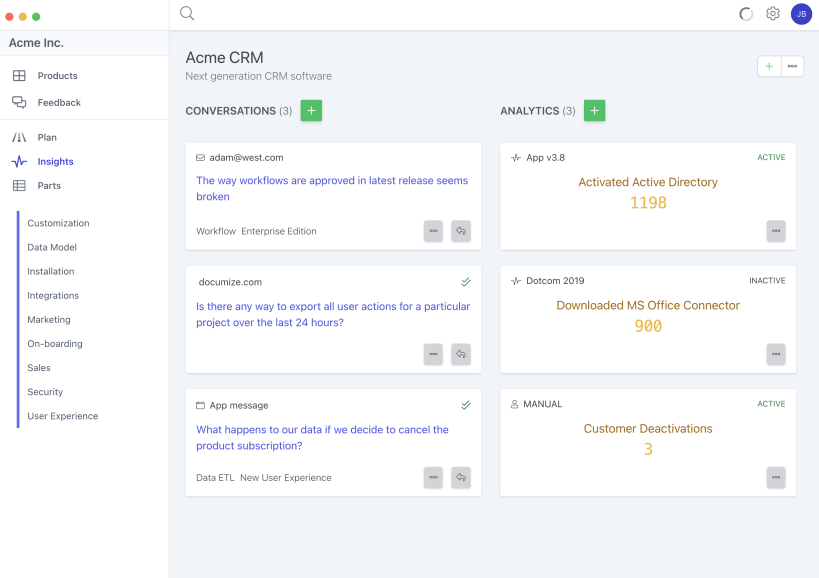Select Feedback in the sidebar
The image size is (819, 578).
59,102
